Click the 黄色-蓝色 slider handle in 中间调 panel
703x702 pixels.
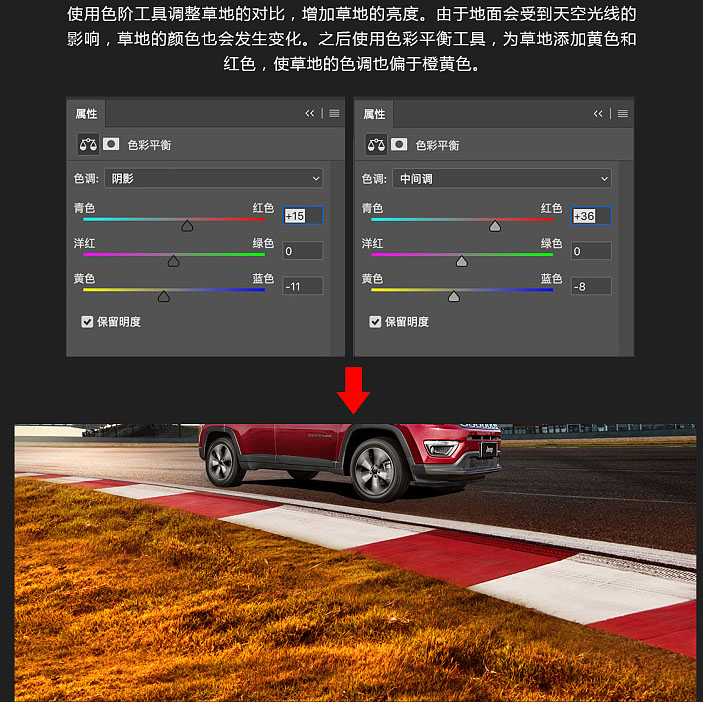[454, 296]
